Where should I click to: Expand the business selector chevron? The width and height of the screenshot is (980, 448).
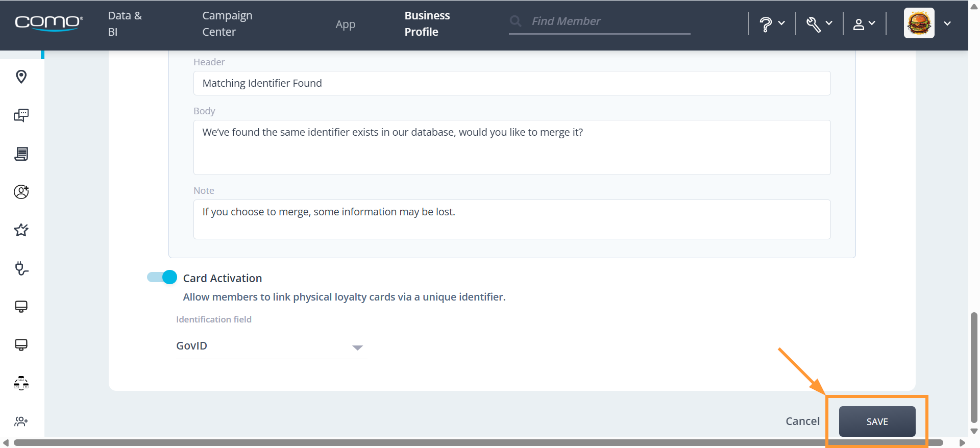point(947,23)
